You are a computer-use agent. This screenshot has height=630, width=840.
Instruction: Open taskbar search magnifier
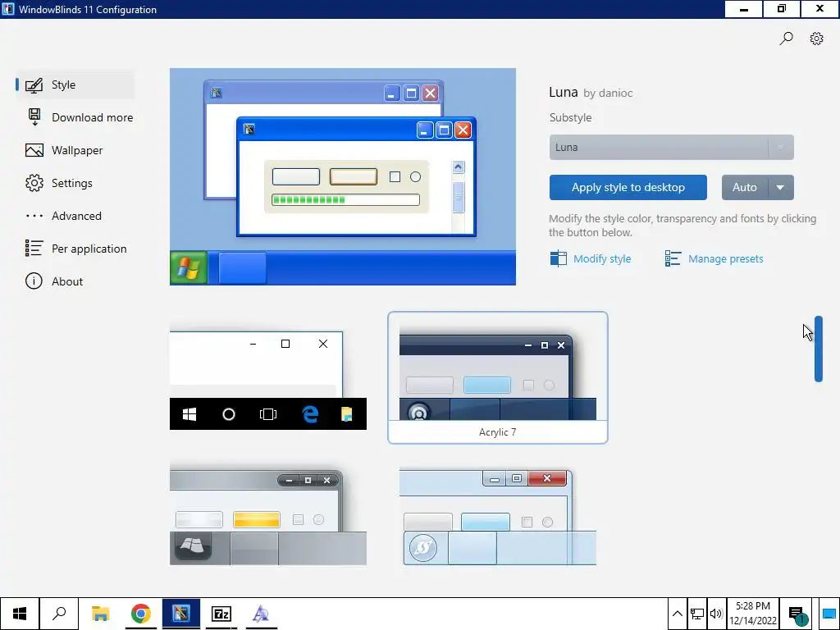point(59,614)
